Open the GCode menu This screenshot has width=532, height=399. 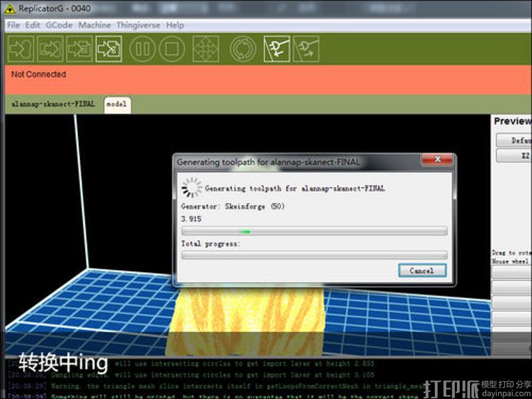coord(59,25)
